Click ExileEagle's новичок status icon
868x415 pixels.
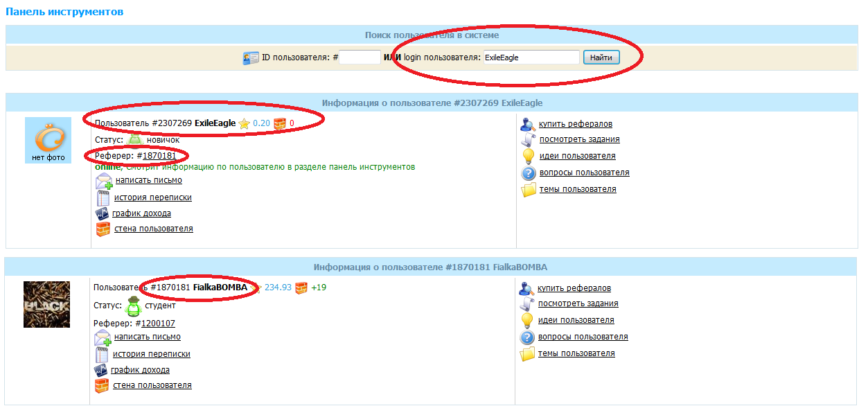click(x=135, y=139)
